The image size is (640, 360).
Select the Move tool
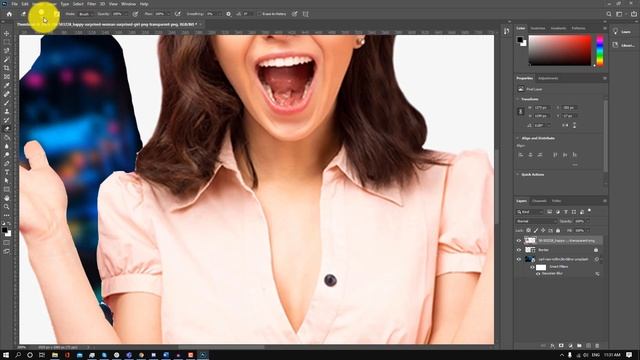click(x=7, y=33)
